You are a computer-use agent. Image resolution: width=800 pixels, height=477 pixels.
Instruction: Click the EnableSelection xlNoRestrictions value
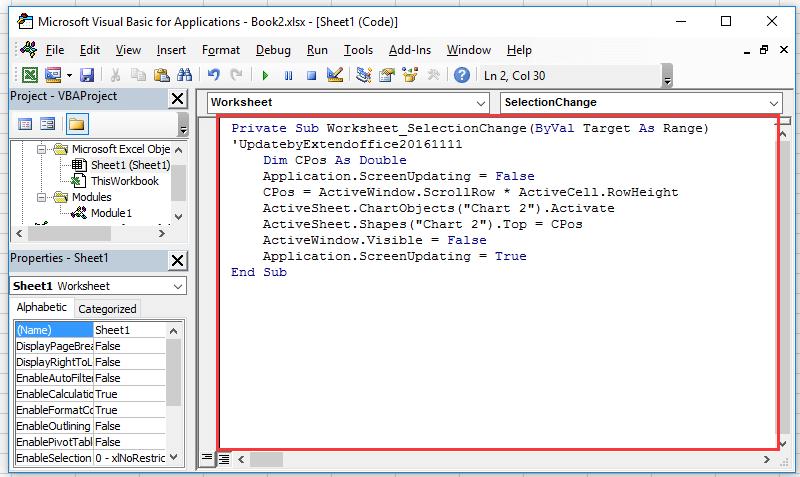[x=130, y=458]
